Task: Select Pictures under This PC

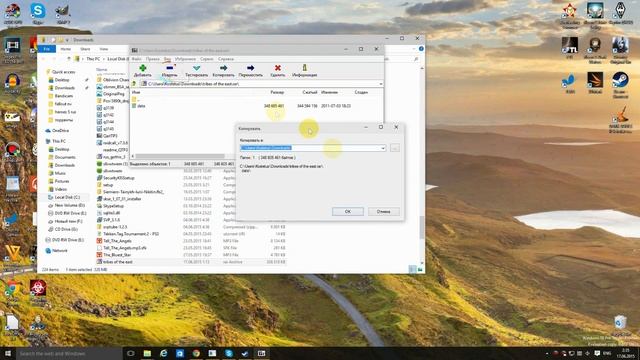Action: pyautogui.click(x=62, y=181)
